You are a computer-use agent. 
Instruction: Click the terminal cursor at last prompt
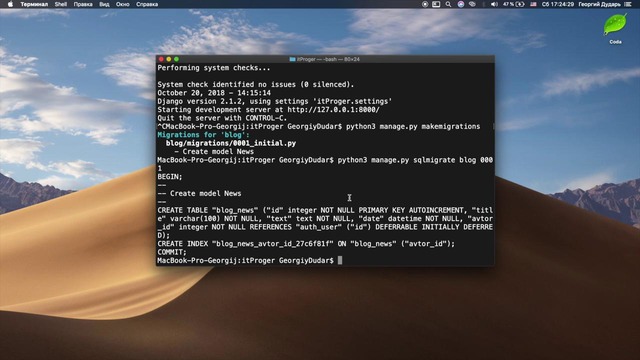tap(340, 260)
